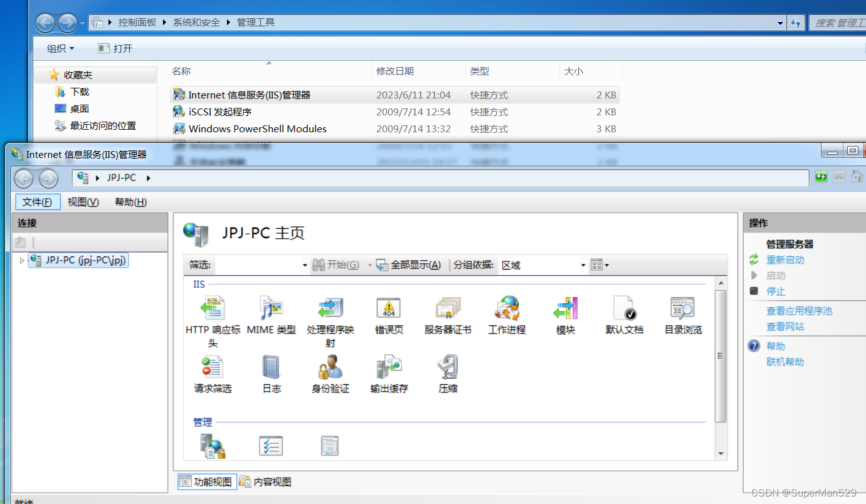This screenshot has width=866, height=504.
Task: Expand the JPJ-PC tree node arrow
Action: click(23, 260)
